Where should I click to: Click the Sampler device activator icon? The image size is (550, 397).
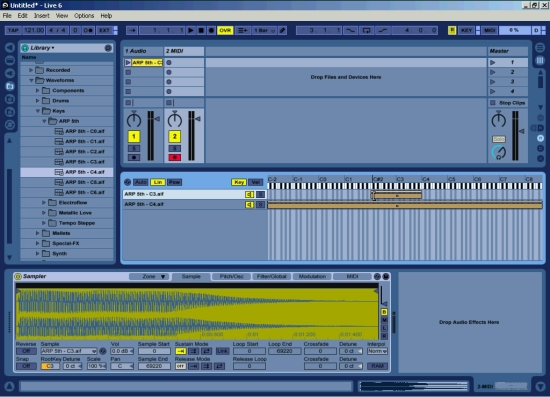(x=18, y=276)
